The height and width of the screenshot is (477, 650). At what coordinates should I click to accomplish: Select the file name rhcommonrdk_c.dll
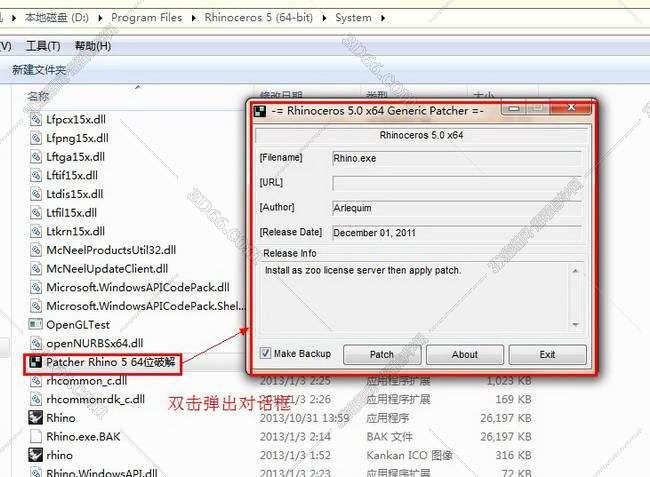pyautogui.click(x=95, y=400)
